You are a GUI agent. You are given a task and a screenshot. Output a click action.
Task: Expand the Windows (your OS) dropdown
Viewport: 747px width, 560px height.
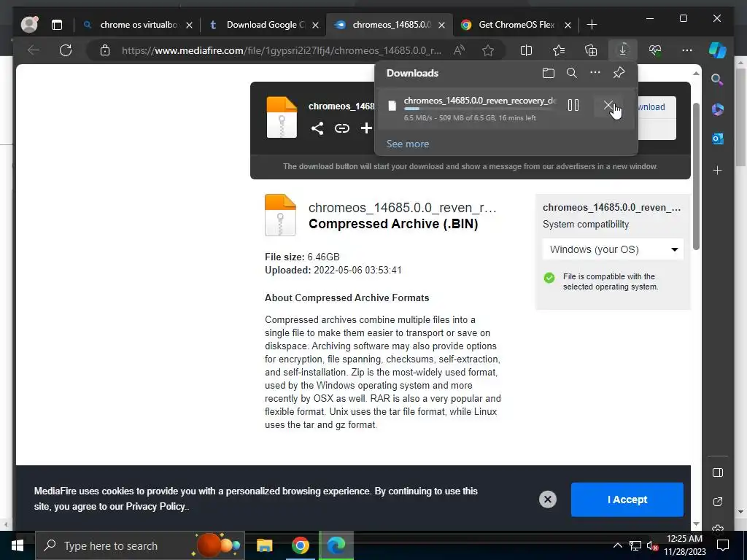point(613,249)
